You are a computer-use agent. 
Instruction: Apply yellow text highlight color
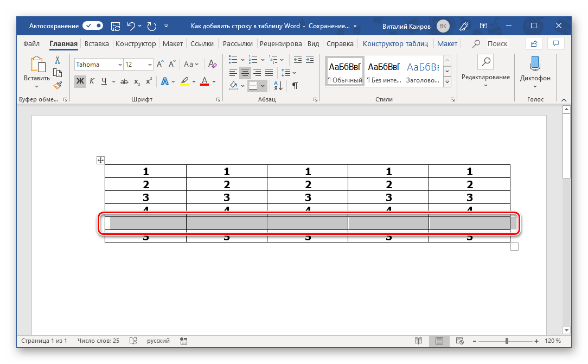pyautogui.click(x=184, y=81)
